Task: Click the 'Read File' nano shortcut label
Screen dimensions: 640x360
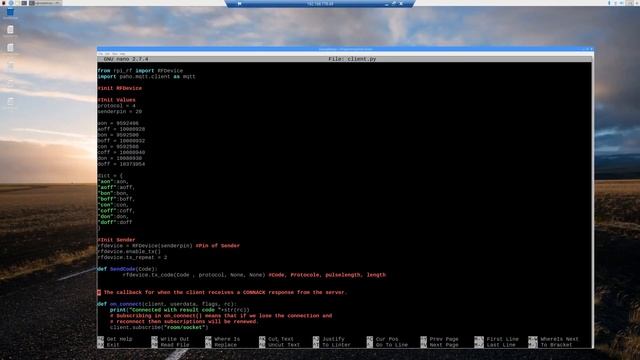Action: coord(175,345)
